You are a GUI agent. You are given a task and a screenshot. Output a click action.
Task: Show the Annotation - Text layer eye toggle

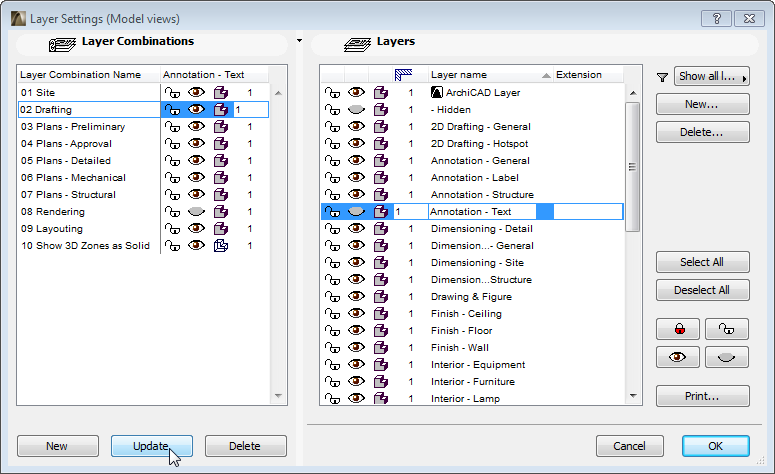click(x=356, y=212)
